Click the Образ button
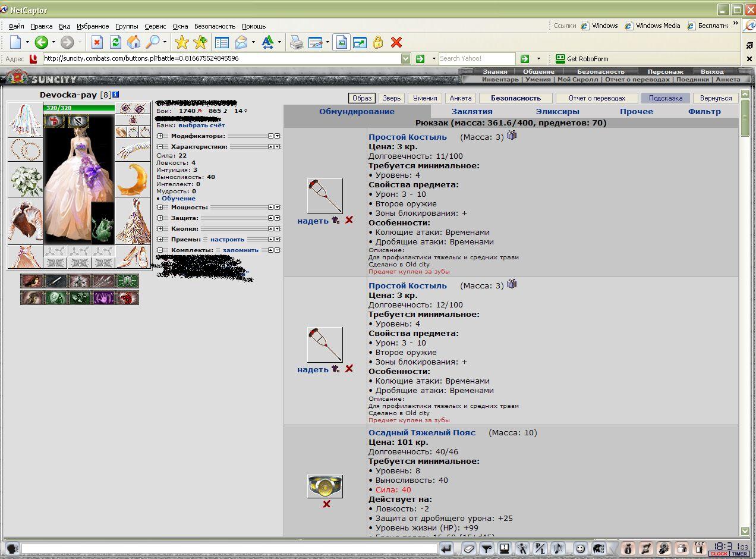Viewport: 756px width, 559px height. pos(362,98)
